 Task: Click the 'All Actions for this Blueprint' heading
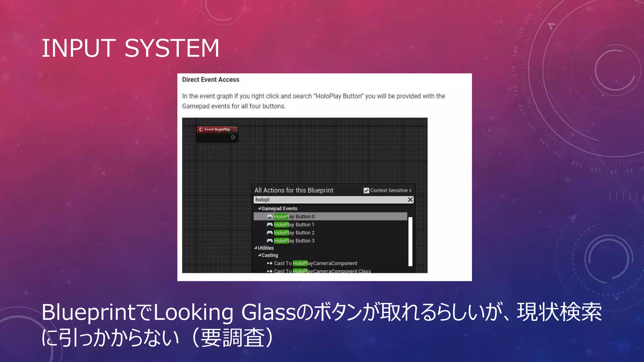pyautogui.click(x=294, y=190)
